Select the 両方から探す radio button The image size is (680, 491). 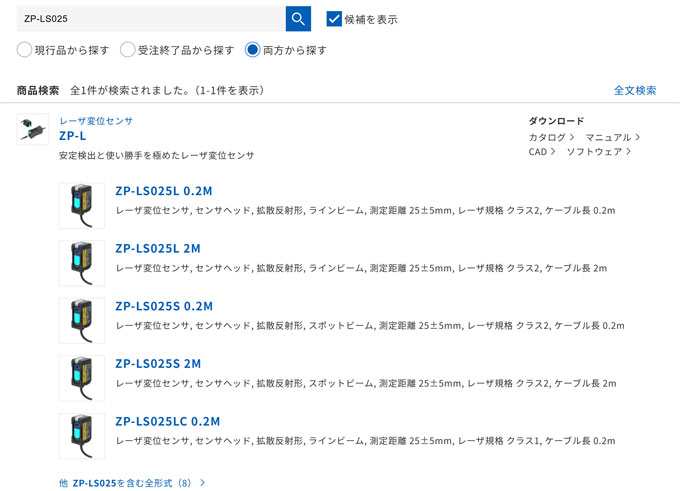(252, 50)
